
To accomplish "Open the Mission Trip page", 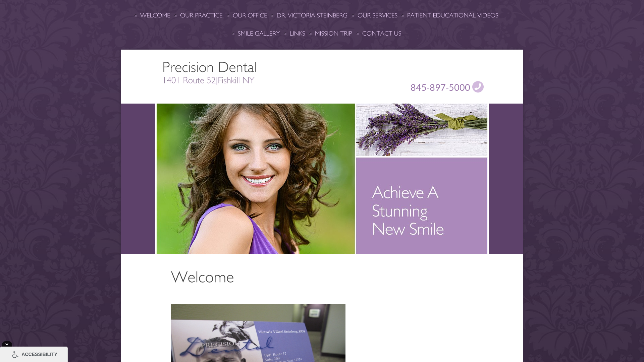I will 333,34.
